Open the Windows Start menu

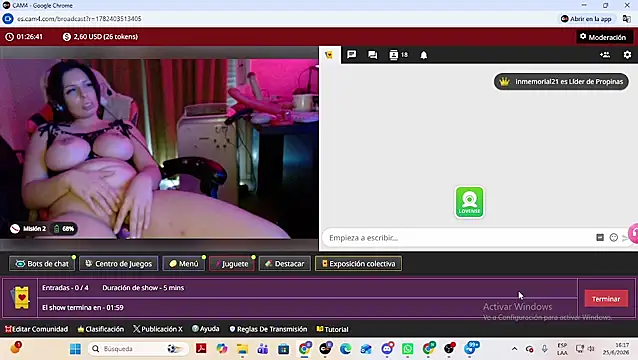coord(75,349)
